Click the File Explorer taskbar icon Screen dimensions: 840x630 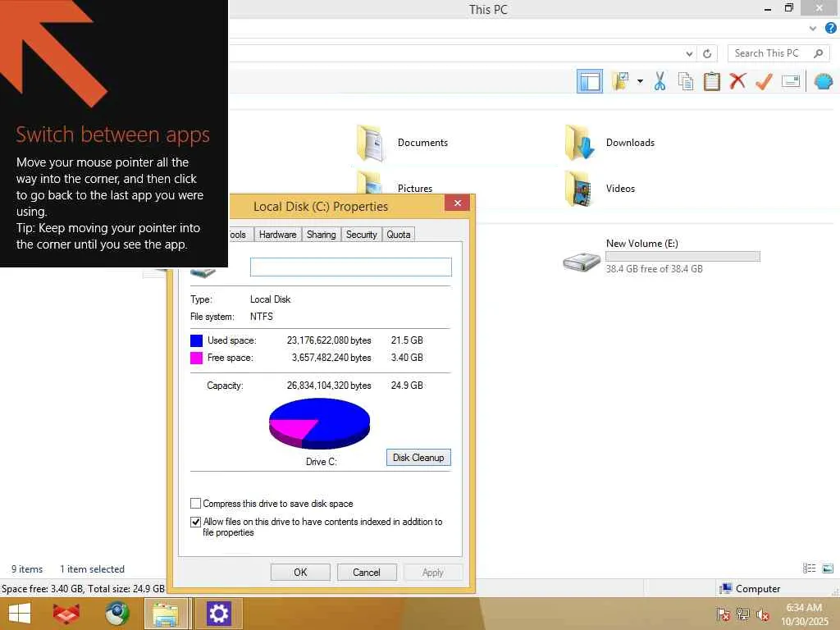point(166,614)
